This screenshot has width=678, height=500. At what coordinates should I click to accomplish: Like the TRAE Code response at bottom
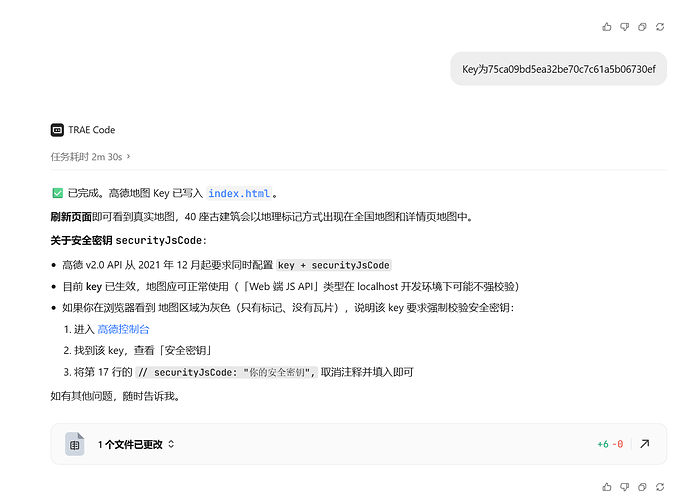click(x=607, y=487)
